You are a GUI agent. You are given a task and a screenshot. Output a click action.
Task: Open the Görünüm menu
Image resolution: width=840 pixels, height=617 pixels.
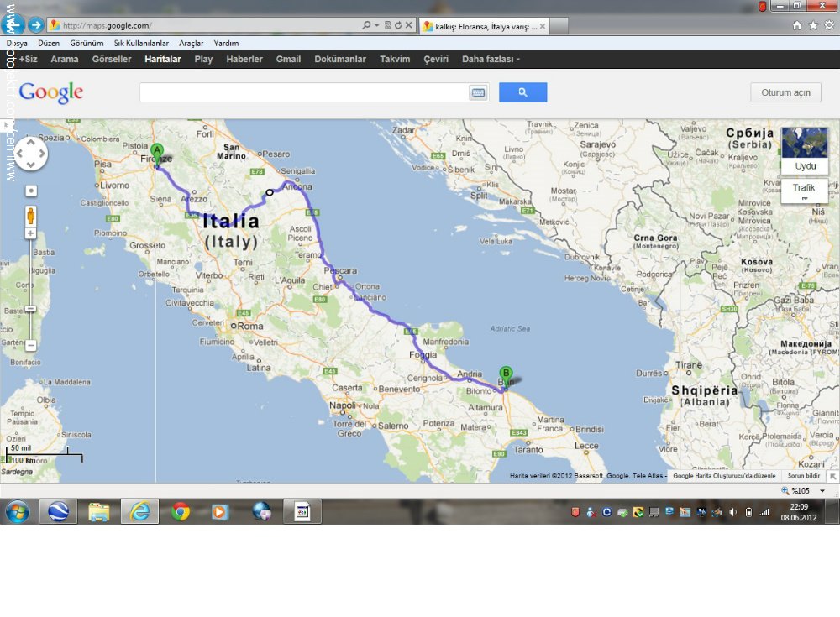pyautogui.click(x=87, y=44)
